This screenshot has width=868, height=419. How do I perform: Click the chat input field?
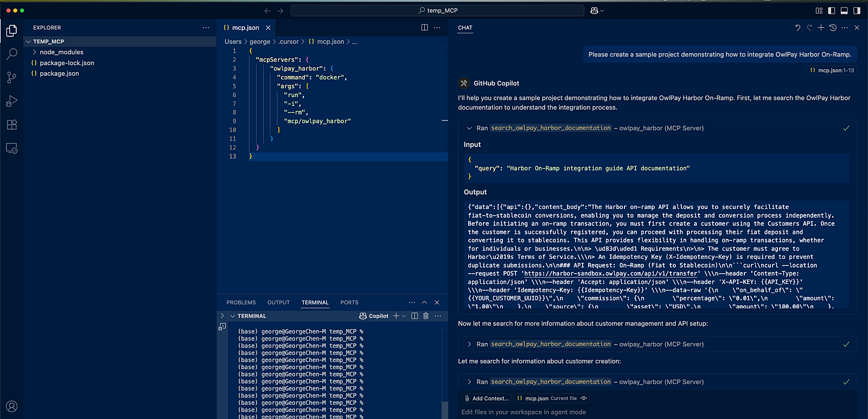coord(658,412)
